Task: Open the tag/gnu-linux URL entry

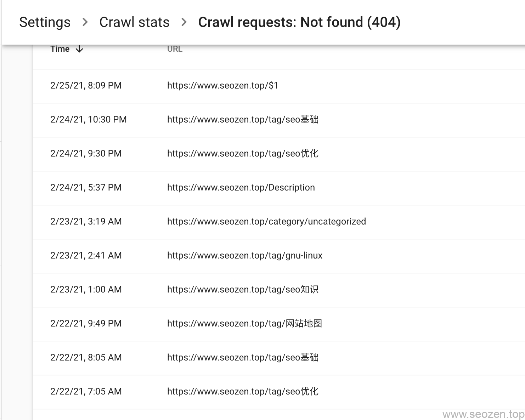Action: point(244,256)
